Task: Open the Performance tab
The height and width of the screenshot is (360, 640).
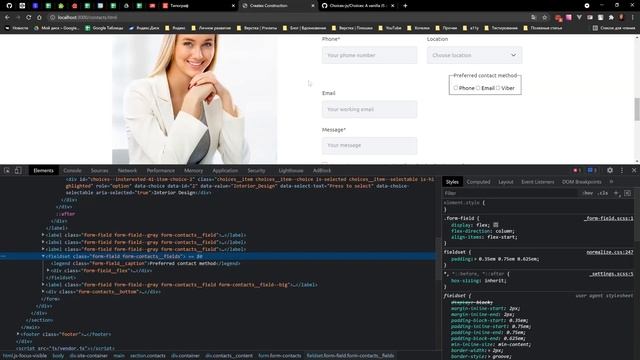Action: pos(161,171)
